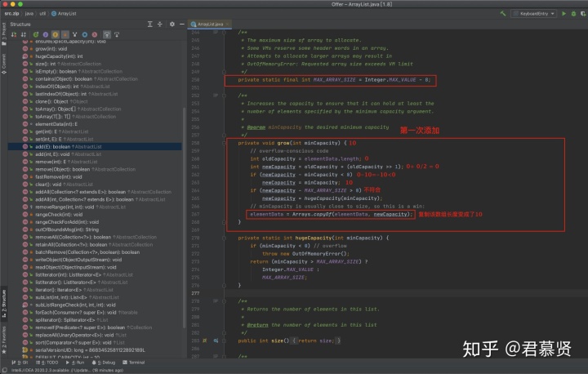Select serialVersionUID field in Structure
Image resolution: width=588 pixels, height=374 pixels.
coord(90,350)
